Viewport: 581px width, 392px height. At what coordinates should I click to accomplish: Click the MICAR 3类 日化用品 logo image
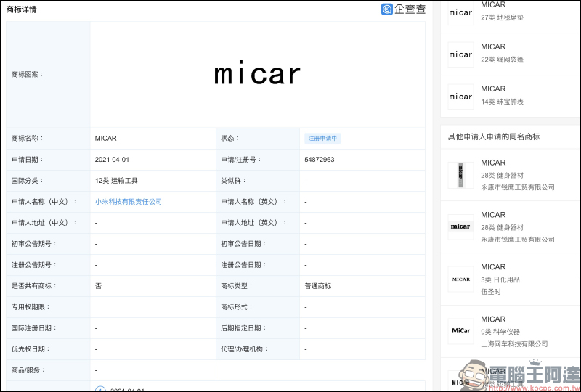[x=460, y=279]
